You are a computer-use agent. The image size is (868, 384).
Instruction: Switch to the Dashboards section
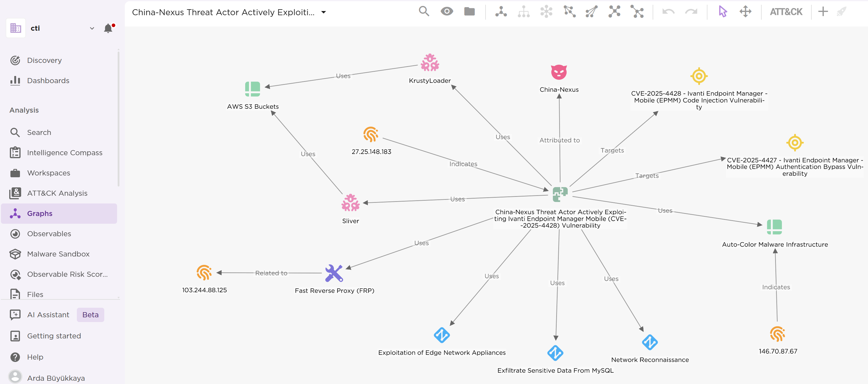tap(47, 80)
